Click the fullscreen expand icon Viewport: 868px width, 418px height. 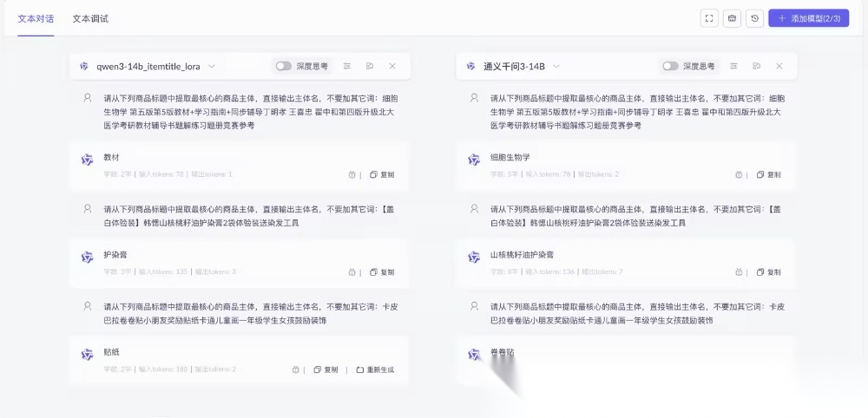point(709,18)
